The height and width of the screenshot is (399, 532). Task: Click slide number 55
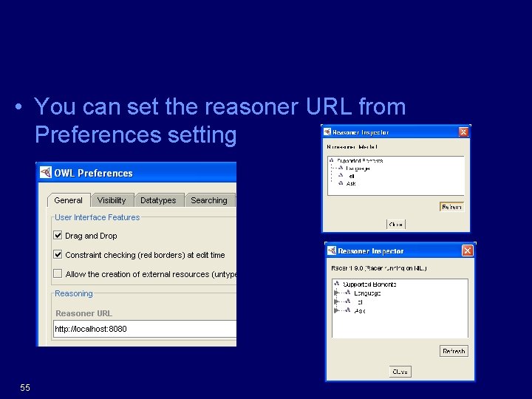[25, 387]
